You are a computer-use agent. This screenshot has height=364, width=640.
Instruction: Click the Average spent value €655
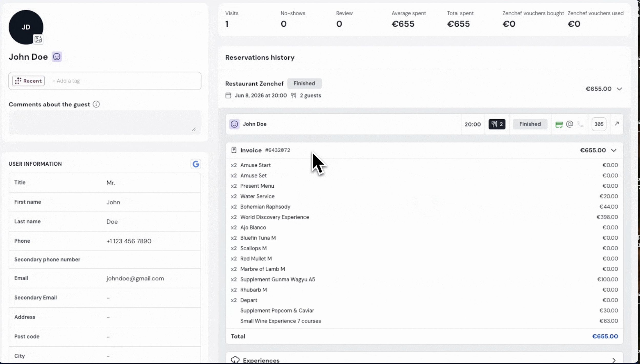403,24
